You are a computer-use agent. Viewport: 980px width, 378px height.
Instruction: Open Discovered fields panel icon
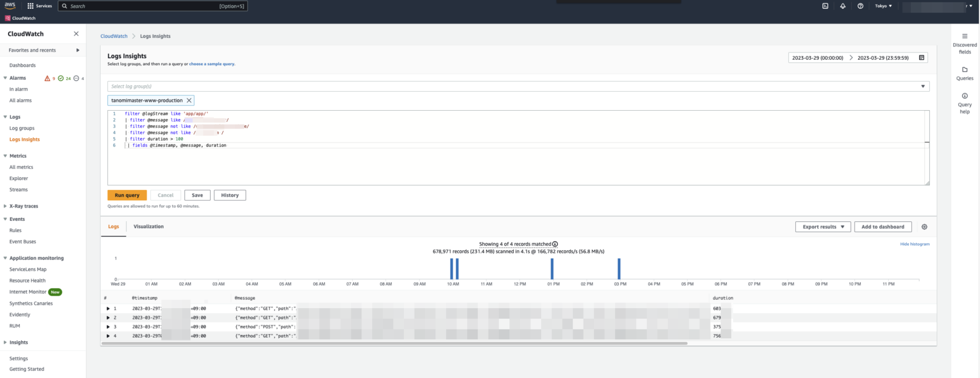pos(965,36)
